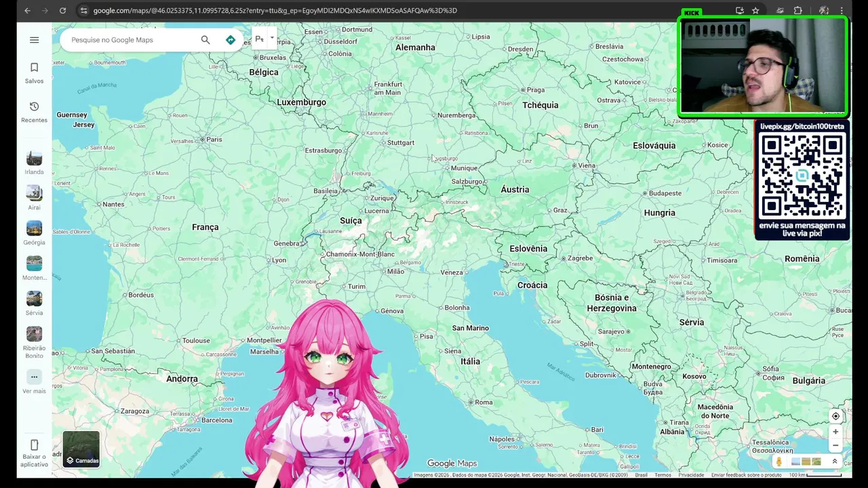Viewport: 868px width, 488px height.
Task: Click the search magnifier icon
Action: pos(205,40)
